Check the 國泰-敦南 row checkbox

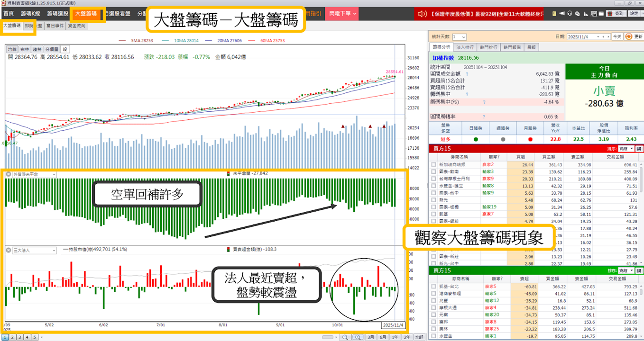pyautogui.click(x=433, y=171)
